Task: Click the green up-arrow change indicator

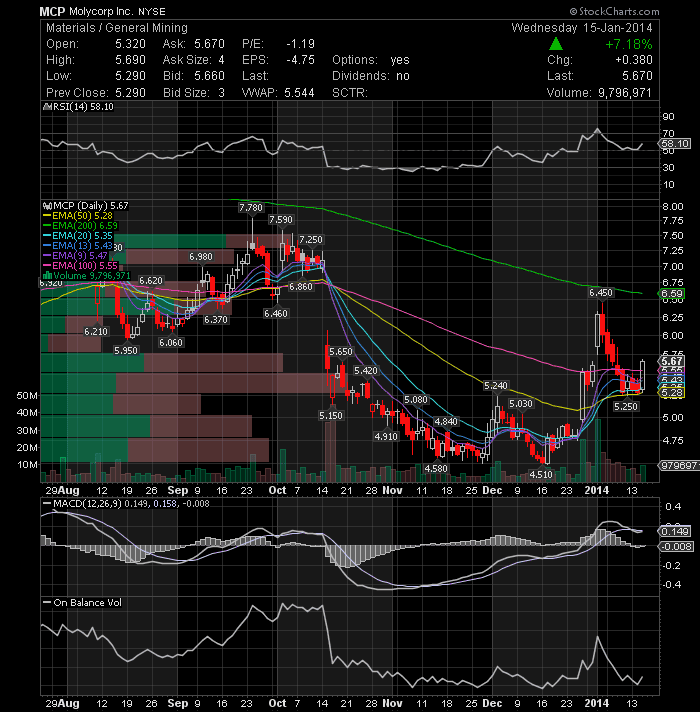Action: pos(555,44)
